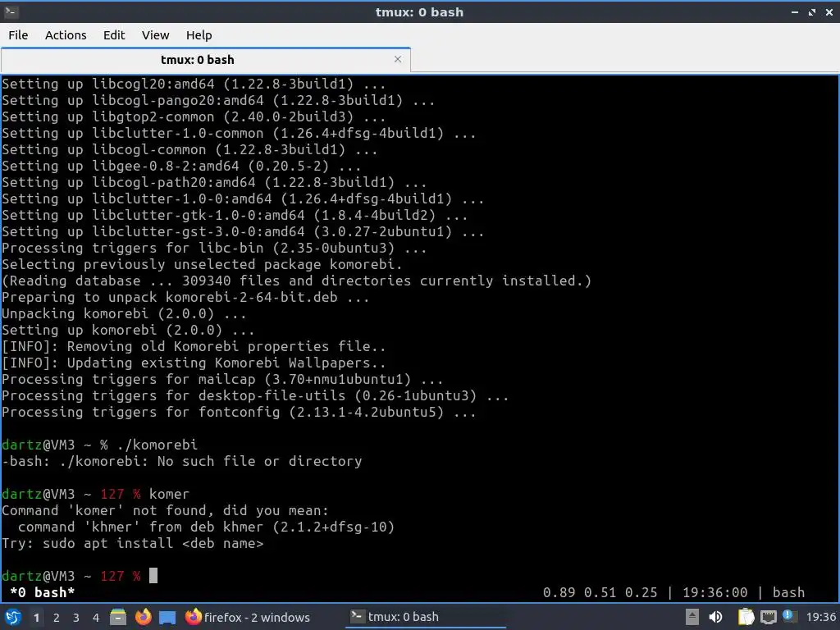This screenshot has width=840, height=630.
Task: Click the removable media eject tray icon
Action: click(x=692, y=617)
